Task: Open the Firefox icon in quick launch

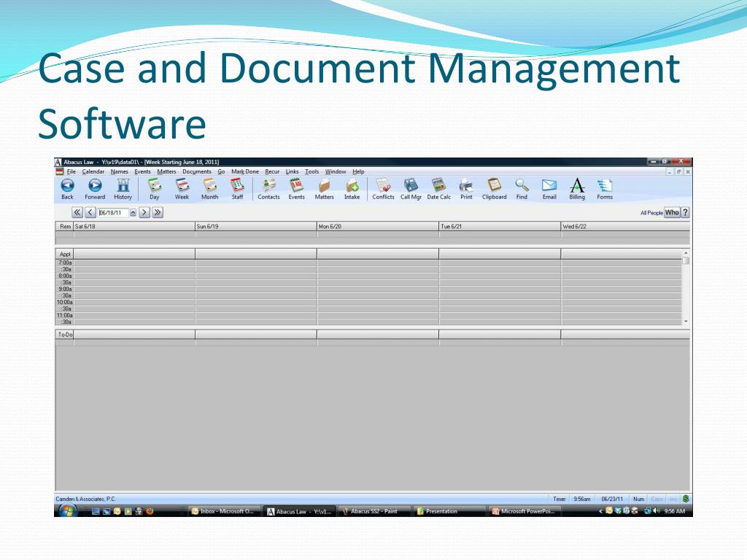Action: pyautogui.click(x=150, y=511)
